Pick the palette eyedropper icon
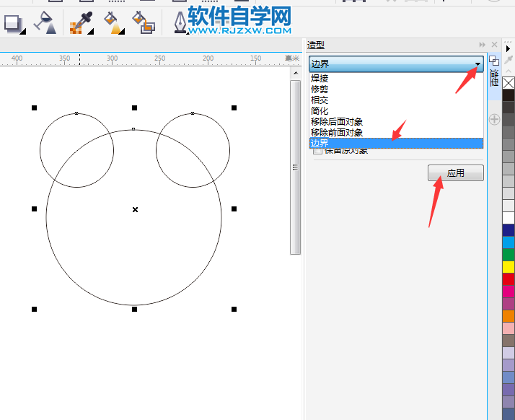Viewport: 515px width, 420px height. point(508,60)
